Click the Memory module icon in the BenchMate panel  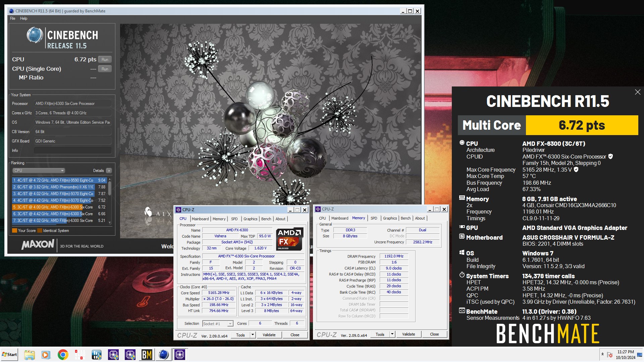point(462,198)
